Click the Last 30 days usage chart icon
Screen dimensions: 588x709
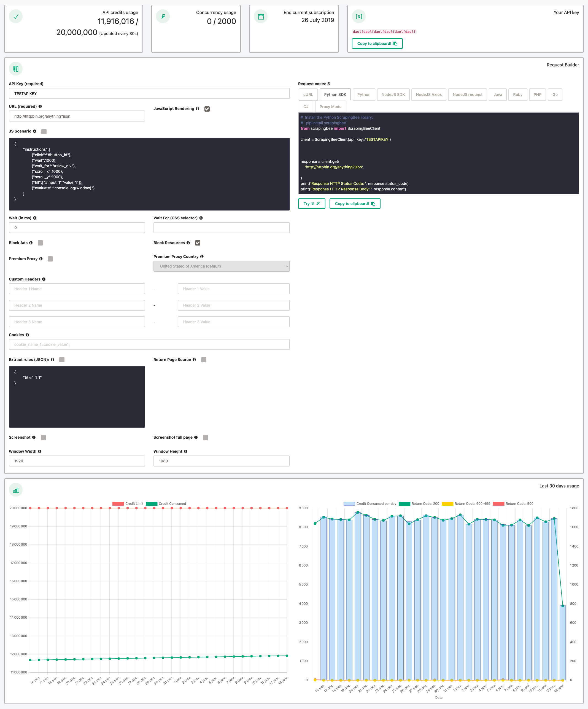(15, 490)
